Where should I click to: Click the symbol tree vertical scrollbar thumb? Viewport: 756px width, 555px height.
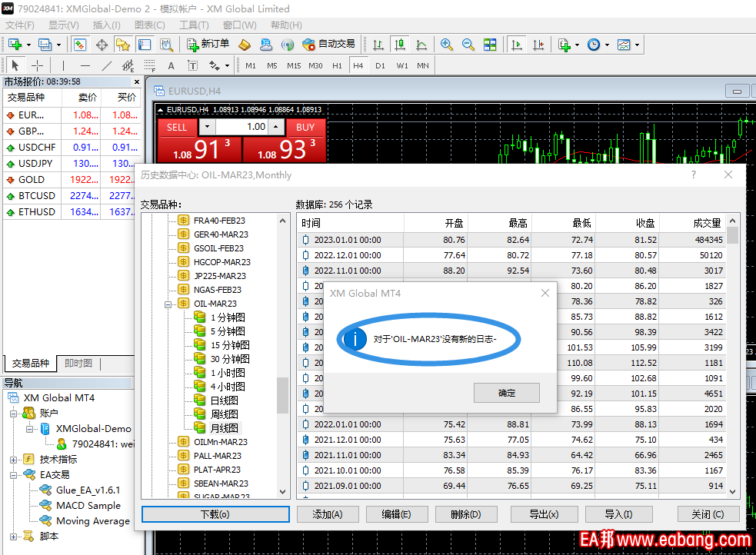(282, 395)
